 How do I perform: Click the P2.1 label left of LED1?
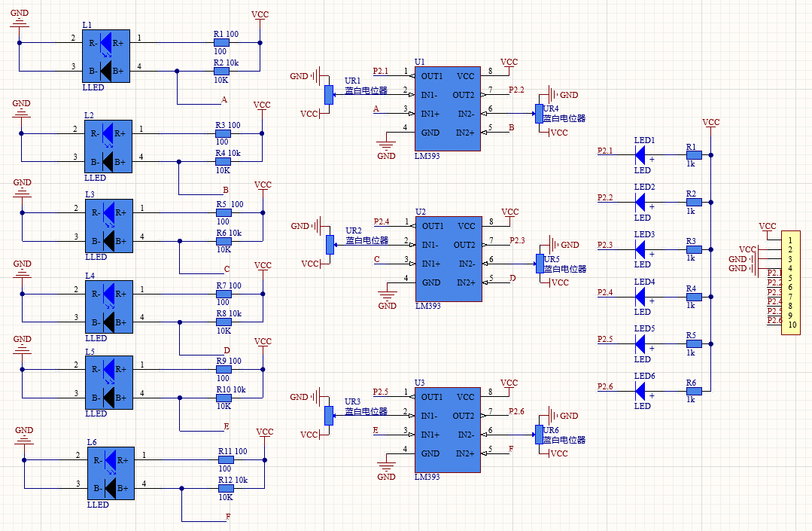point(605,151)
